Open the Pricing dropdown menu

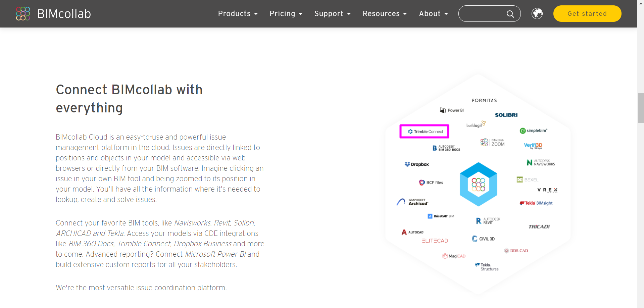286,14
